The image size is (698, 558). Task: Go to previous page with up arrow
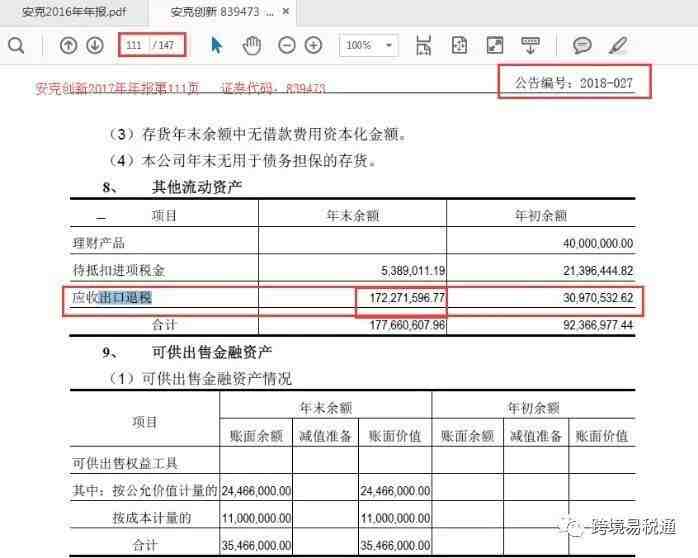pyautogui.click(x=68, y=46)
